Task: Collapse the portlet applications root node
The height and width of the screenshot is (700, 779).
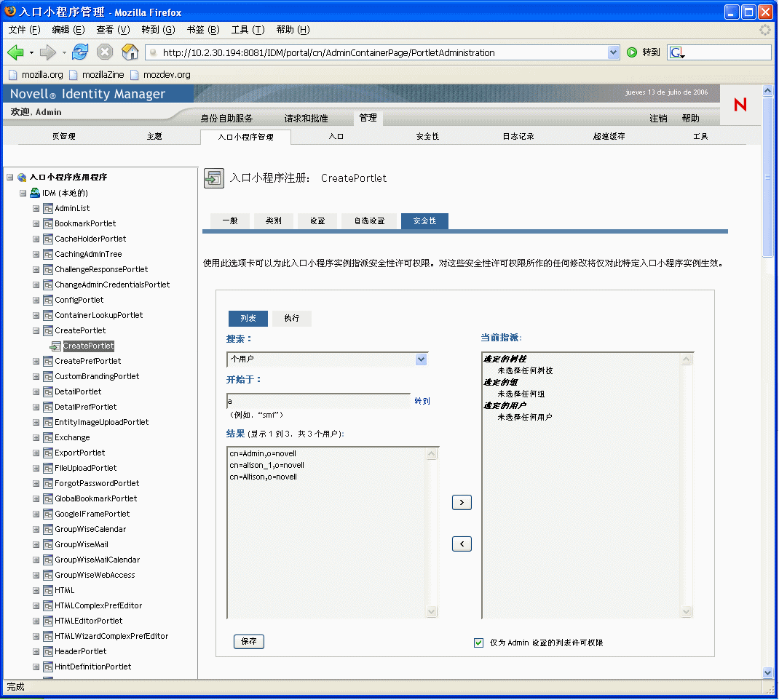Action: click(x=10, y=178)
